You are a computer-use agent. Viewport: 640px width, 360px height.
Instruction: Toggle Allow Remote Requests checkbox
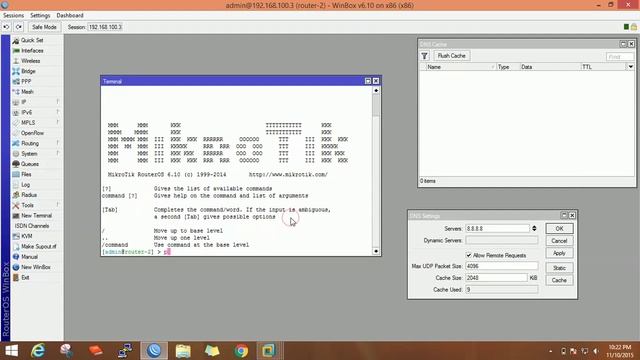(x=469, y=255)
